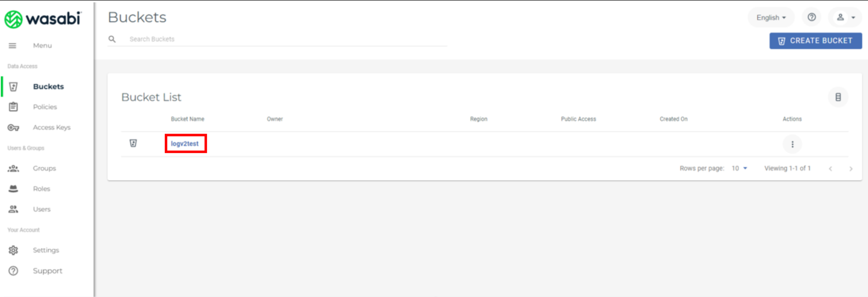This screenshot has width=868, height=297.
Task: Open the Policies menu item
Action: 45,107
